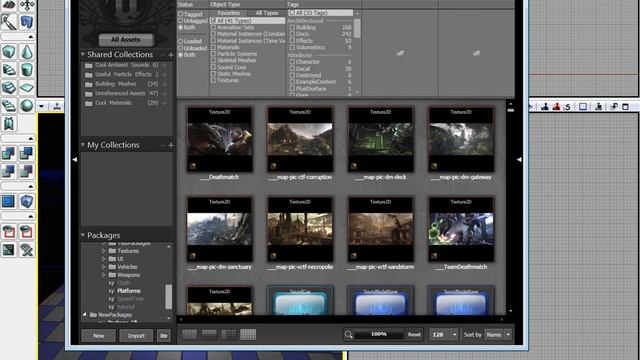This screenshot has height=360, width=640.
Task: Choose the Cylinder brush builder
Action: pos(27,70)
